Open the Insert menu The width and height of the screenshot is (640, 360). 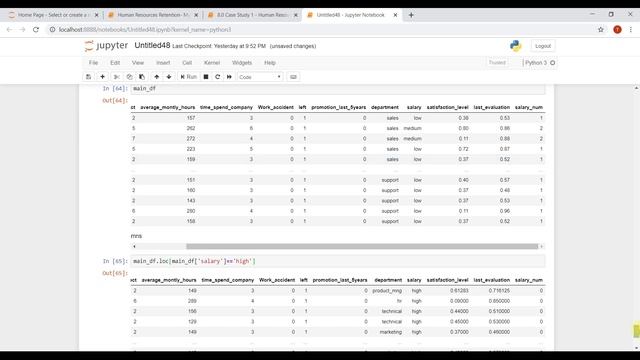point(163,63)
